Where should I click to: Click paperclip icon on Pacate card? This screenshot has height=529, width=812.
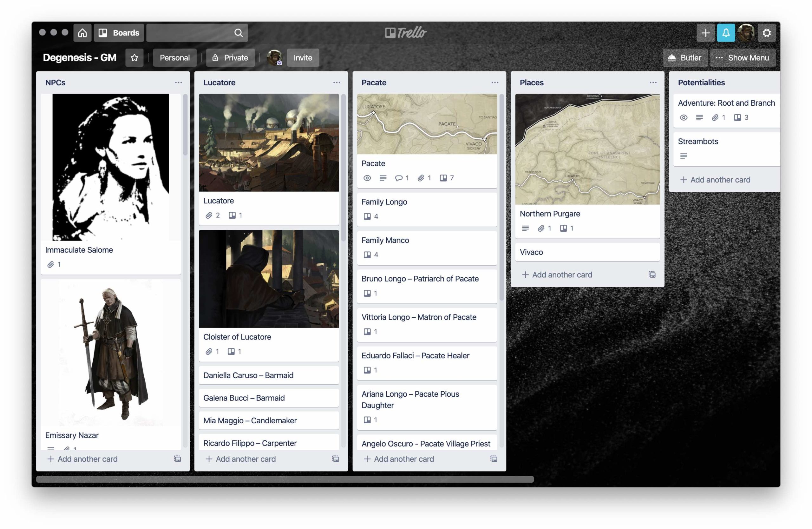tap(421, 178)
